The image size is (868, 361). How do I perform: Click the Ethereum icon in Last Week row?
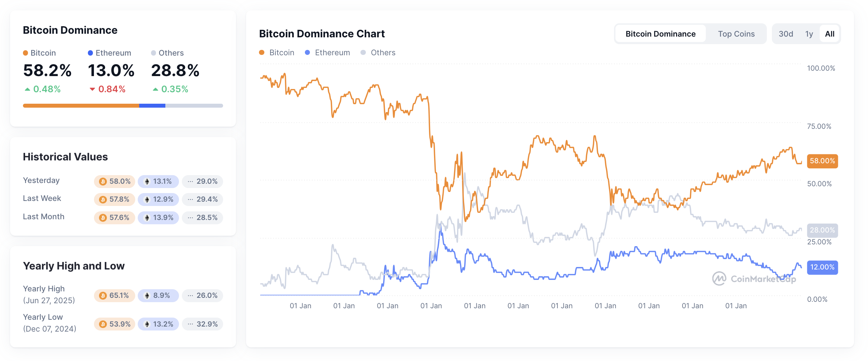click(147, 200)
